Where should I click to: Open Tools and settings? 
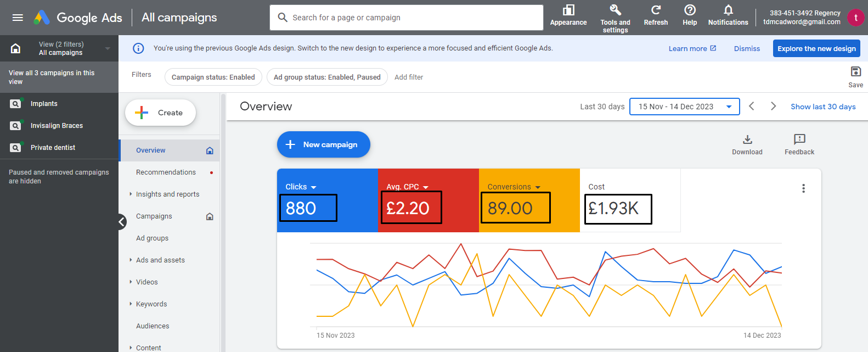615,10
